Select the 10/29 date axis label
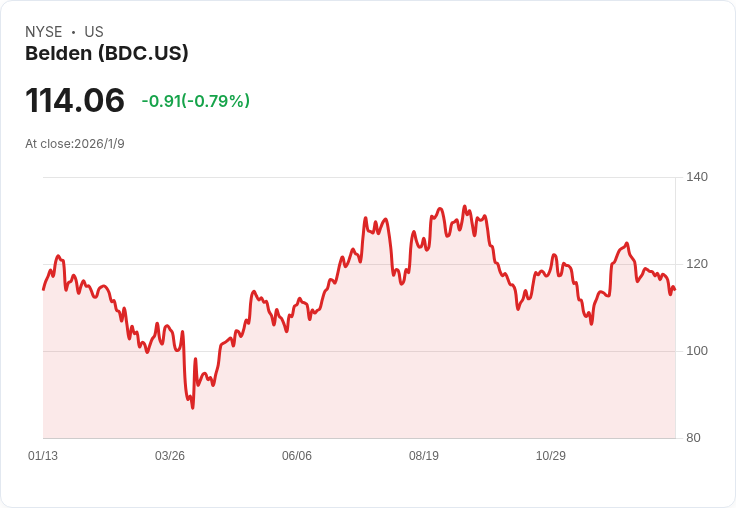Image resolution: width=736 pixels, height=508 pixels. coord(551,455)
